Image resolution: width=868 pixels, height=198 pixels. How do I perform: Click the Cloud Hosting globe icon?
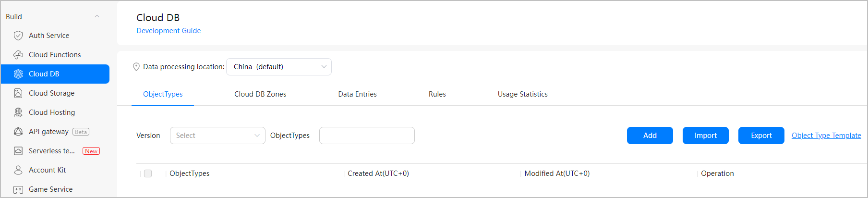pyautogui.click(x=18, y=112)
